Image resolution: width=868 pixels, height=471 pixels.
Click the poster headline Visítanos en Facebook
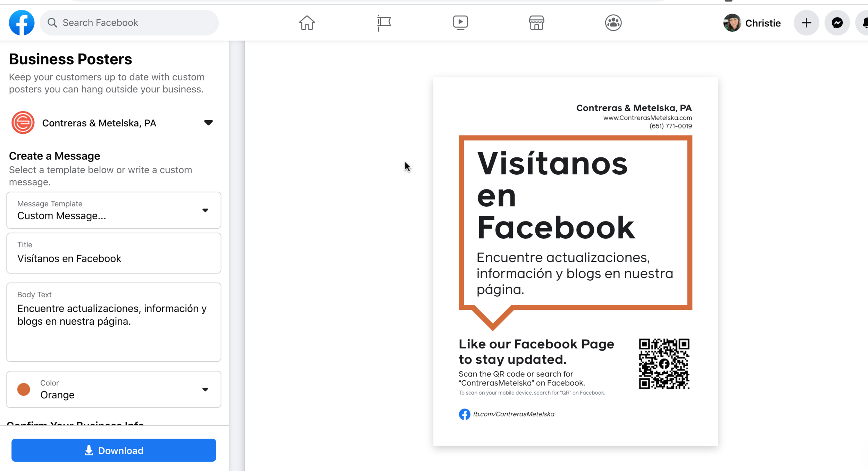point(556,196)
